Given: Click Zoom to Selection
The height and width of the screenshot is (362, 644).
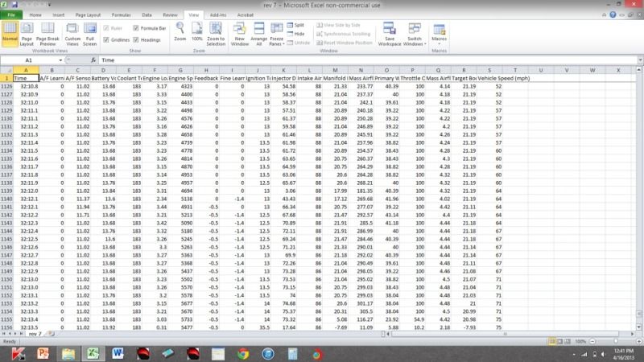Looking at the screenshot, I should 216,39.
